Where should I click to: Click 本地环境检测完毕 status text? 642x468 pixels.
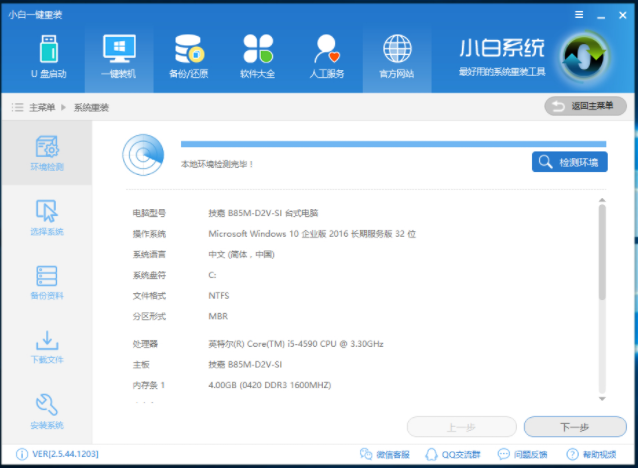(217, 164)
